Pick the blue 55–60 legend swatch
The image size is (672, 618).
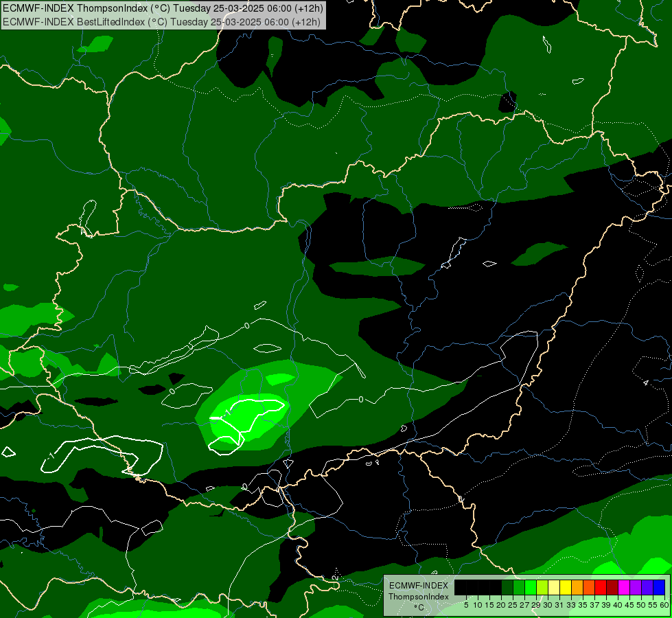pyautogui.click(x=659, y=587)
